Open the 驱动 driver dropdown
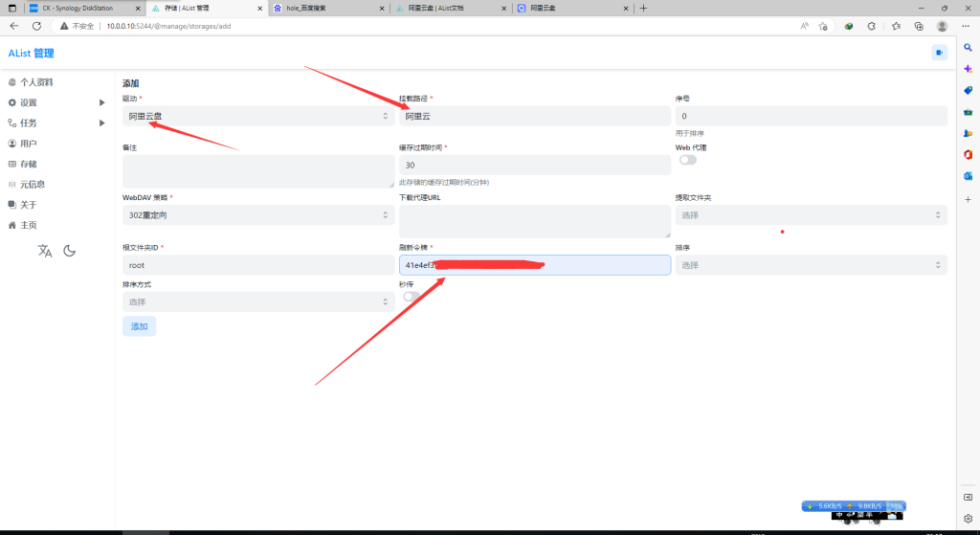The height and width of the screenshot is (535, 980). (258, 116)
